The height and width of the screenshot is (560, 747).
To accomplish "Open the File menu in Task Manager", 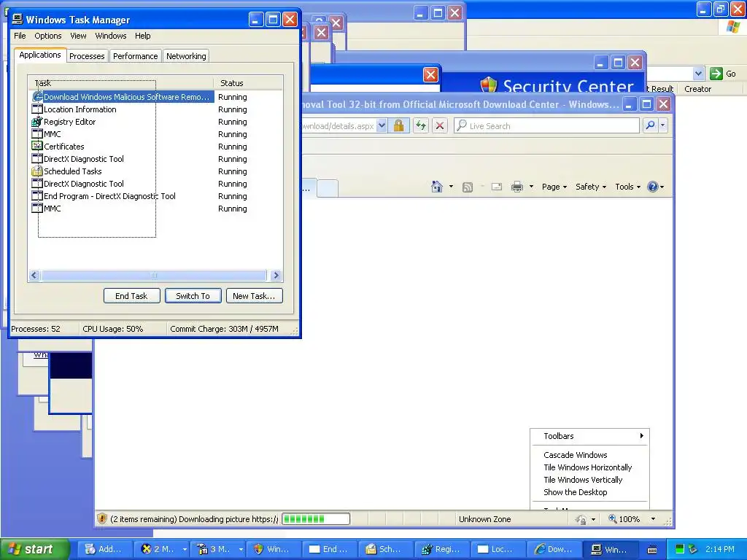I will pyautogui.click(x=20, y=36).
